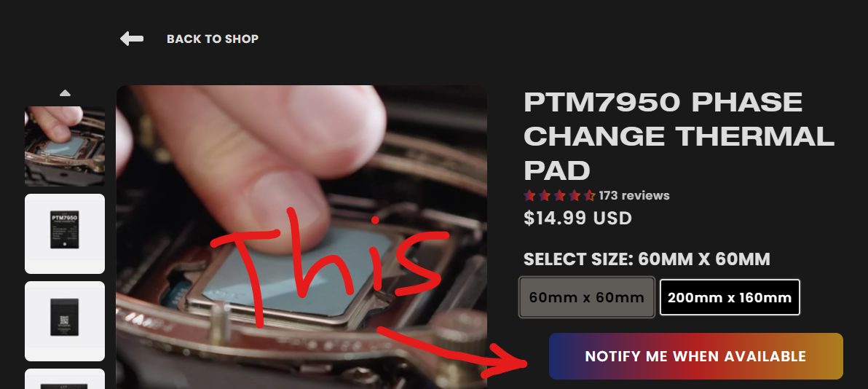
Task: Select thumbnail of finger pressing thermal pad
Action: pos(65,146)
